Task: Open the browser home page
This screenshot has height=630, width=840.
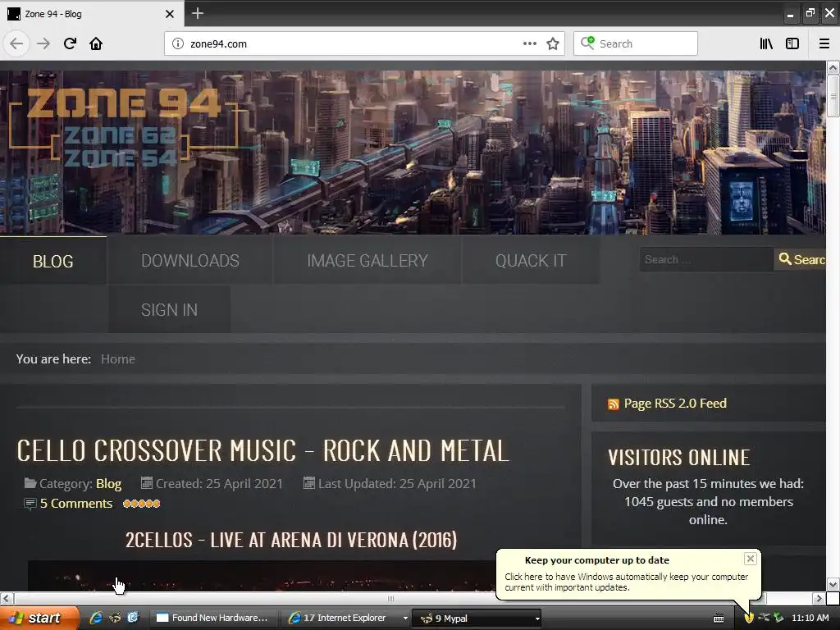Action: pyautogui.click(x=96, y=43)
